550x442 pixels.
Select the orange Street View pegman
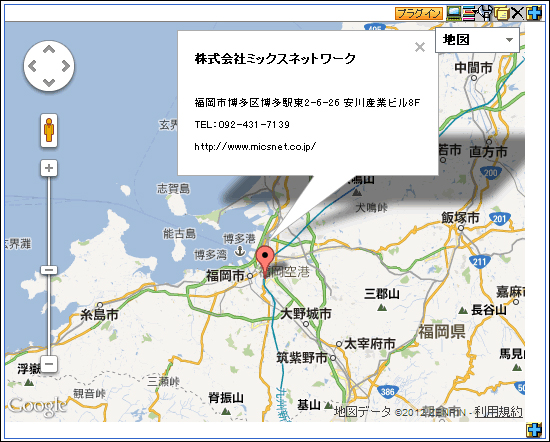click(x=49, y=130)
